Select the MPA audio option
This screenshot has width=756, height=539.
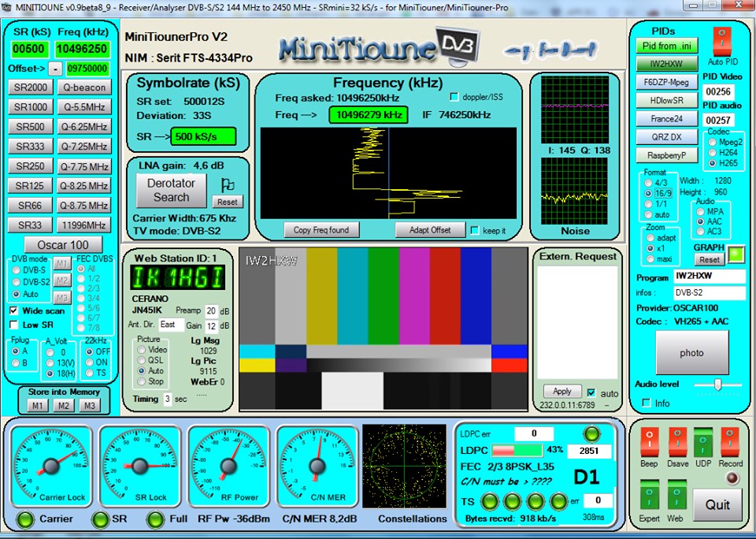coord(700,211)
